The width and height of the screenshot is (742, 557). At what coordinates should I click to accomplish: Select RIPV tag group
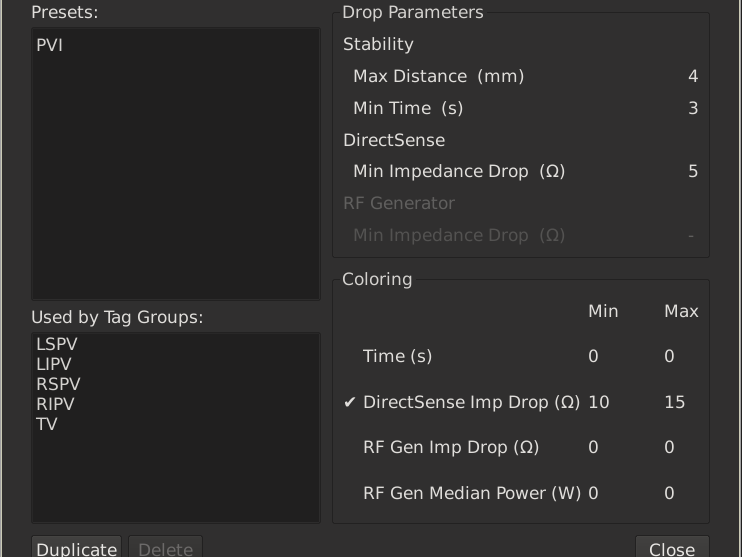pos(55,404)
